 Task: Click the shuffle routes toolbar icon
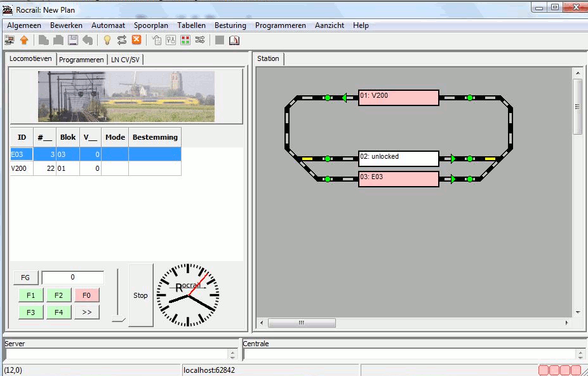click(x=200, y=40)
